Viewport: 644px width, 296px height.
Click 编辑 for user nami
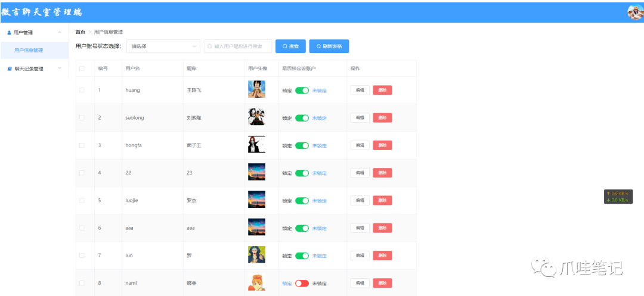(x=360, y=283)
